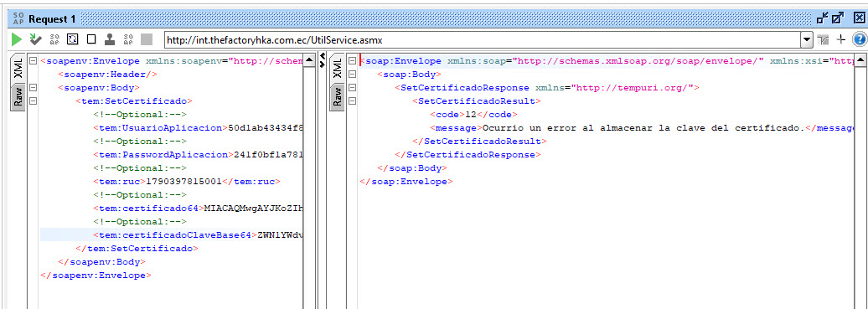This screenshot has height=309, width=868.
Task: Click the request editor scroll up arrow
Action: [309, 59]
